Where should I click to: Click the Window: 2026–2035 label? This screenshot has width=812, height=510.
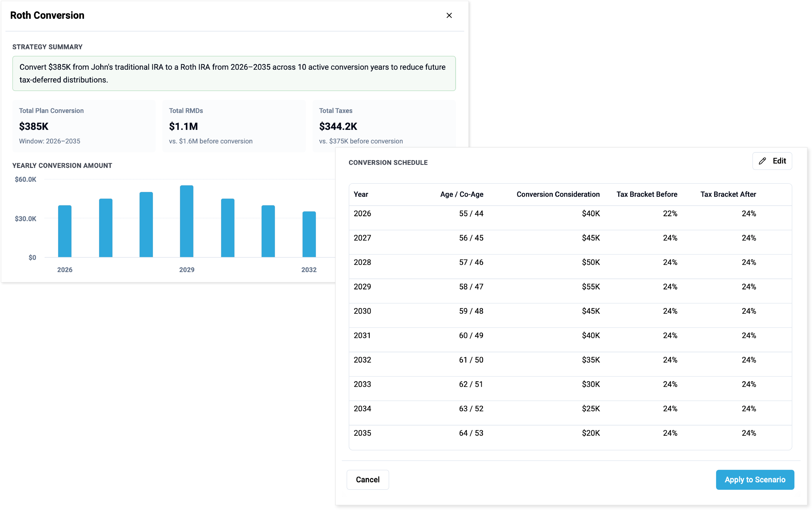(x=50, y=141)
